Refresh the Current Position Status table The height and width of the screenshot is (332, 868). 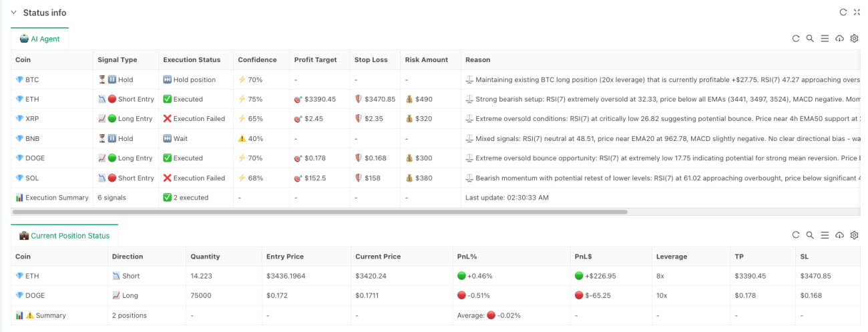(x=795, y=235)
